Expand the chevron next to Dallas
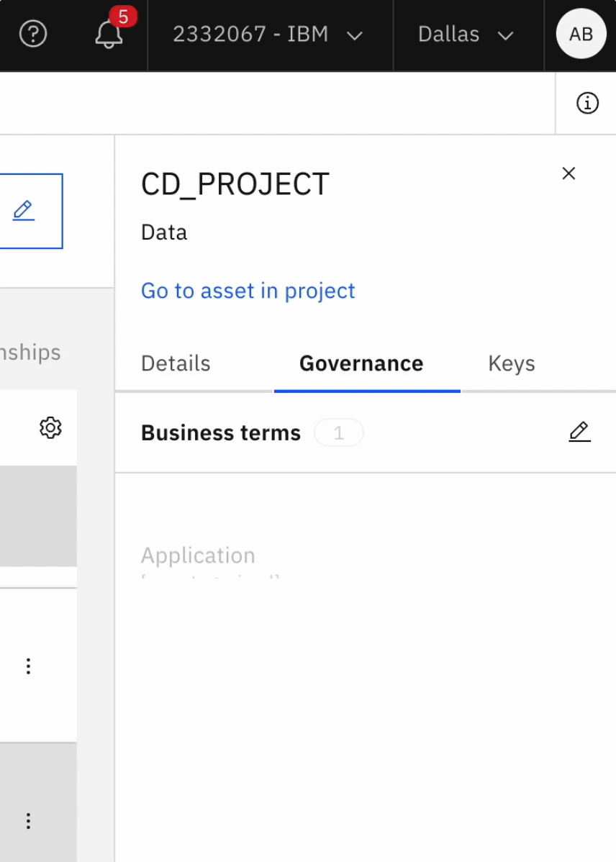This screenshot has height=862, width=616. click(507, 35)
